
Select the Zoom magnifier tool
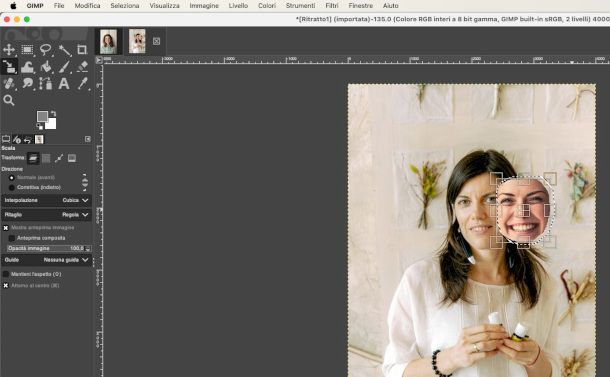[x=9, y=100]
